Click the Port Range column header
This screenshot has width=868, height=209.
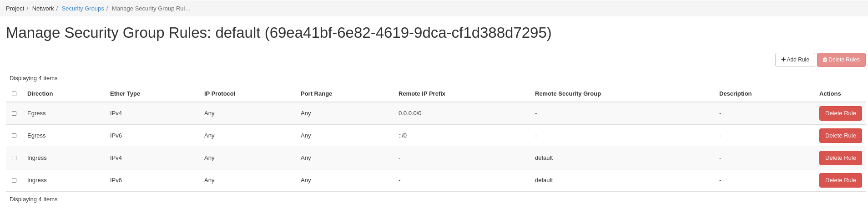pos(316,94)
